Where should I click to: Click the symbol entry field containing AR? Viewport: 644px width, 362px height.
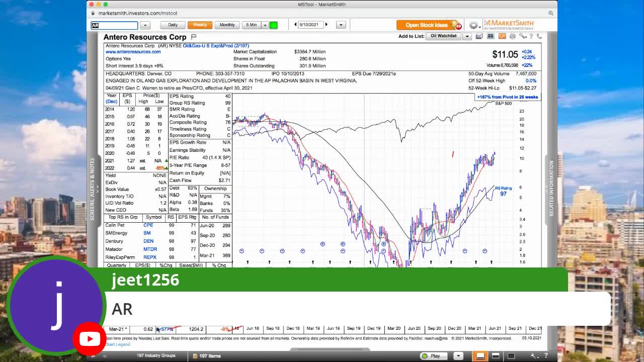point(114,25)
